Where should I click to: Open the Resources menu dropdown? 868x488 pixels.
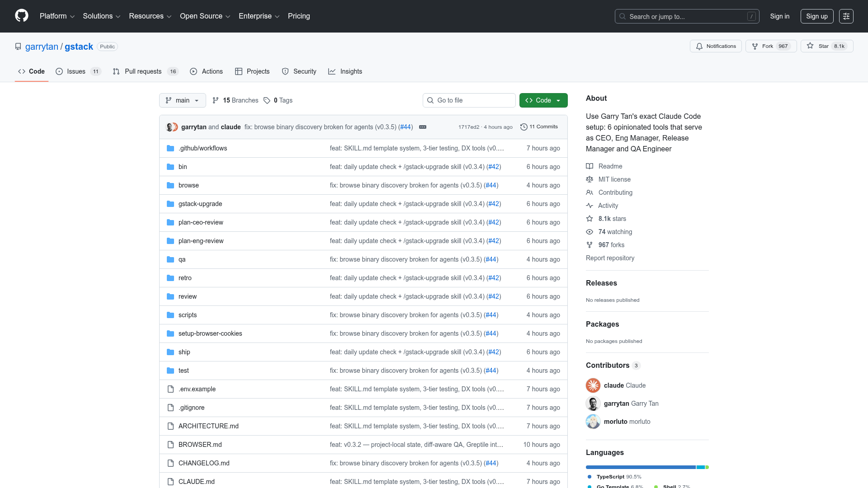150,16
